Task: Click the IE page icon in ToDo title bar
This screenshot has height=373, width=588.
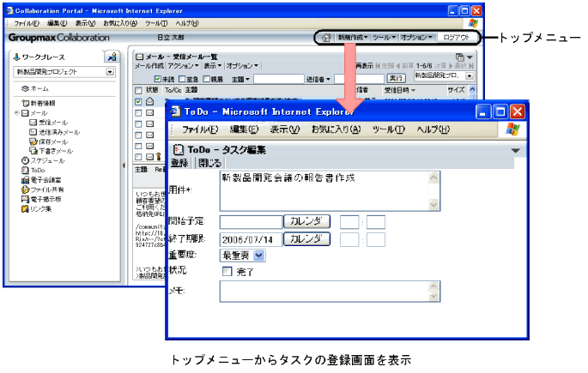Action: [175, 111]
